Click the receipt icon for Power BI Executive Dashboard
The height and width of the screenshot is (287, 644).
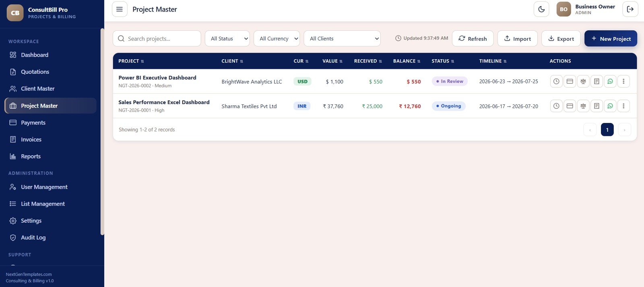click(x=597, y=81)
